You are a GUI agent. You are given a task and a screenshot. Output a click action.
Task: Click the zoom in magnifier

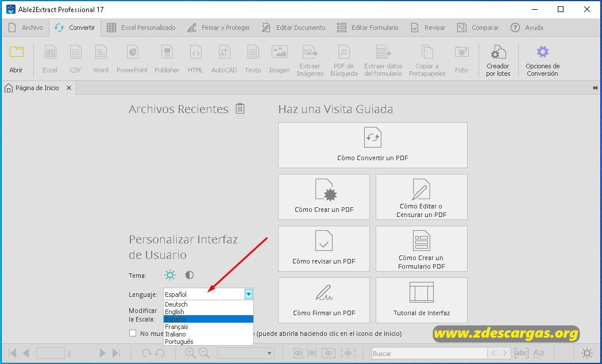coord(190,353)
